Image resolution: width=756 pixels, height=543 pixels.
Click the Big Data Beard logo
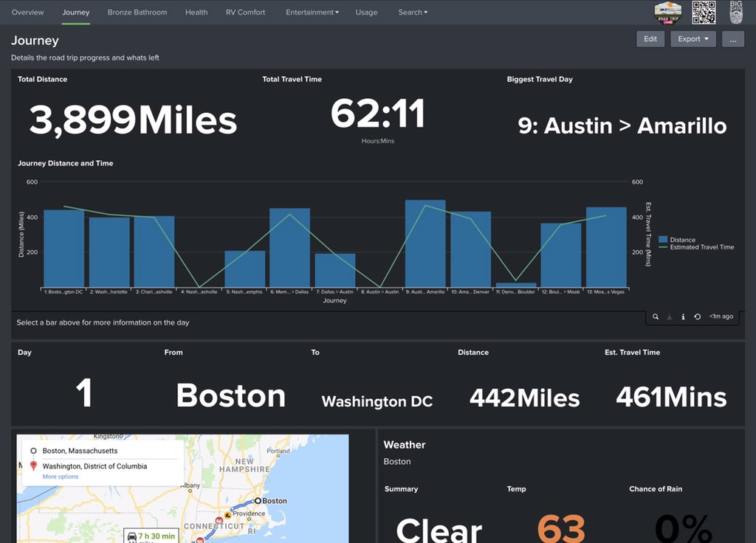click(735, 12)
